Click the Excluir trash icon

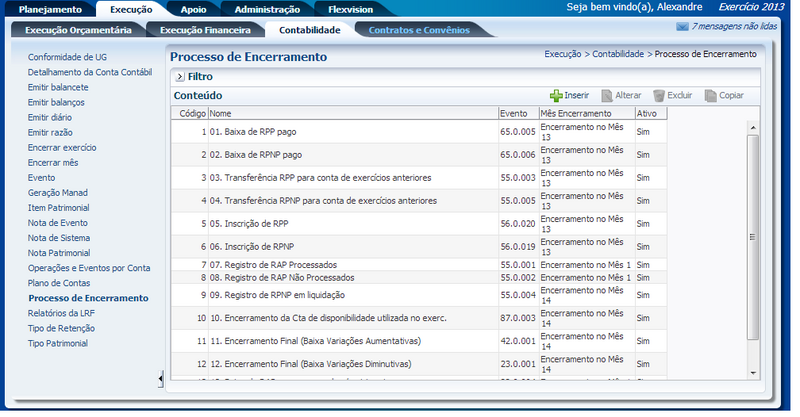(x=659, y=95)
